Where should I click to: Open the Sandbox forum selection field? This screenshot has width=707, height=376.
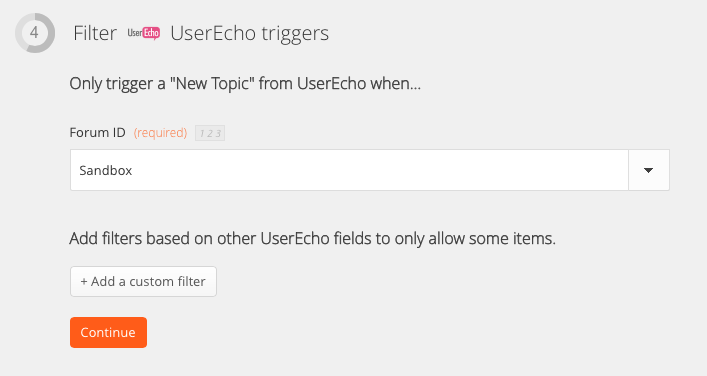coord(370,170)
